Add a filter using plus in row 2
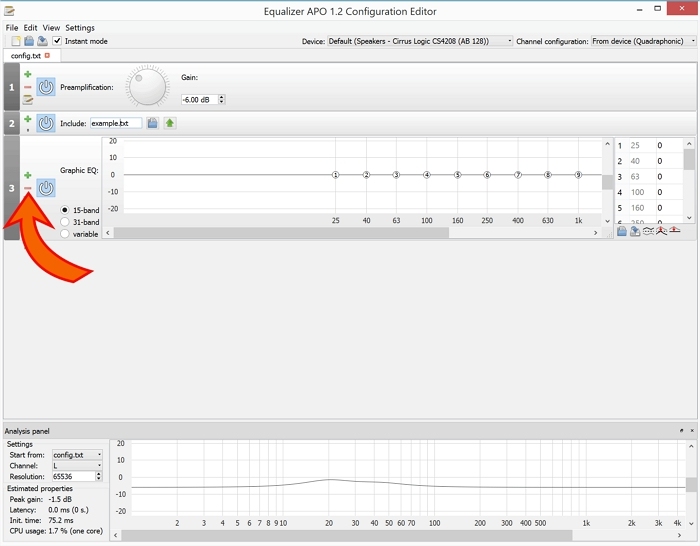 (x=28, y=119)
